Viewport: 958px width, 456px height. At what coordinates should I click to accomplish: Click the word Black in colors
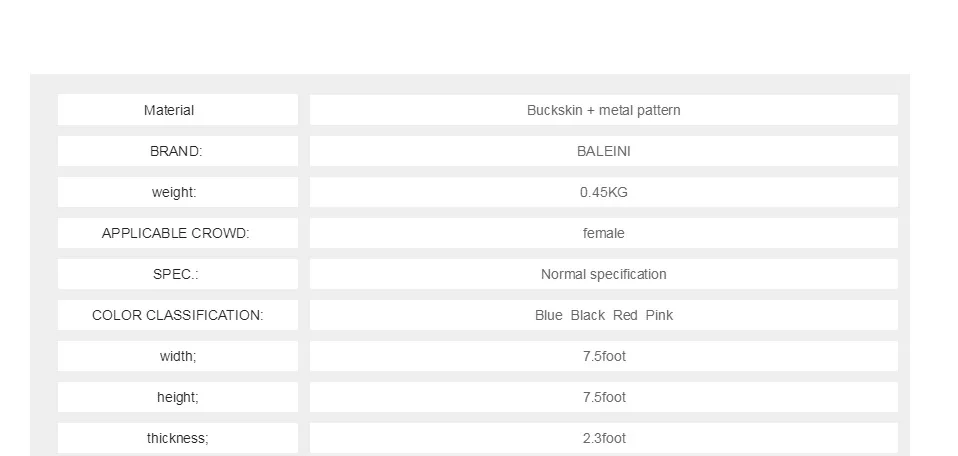pyautogui.click(x=588, y=315)
